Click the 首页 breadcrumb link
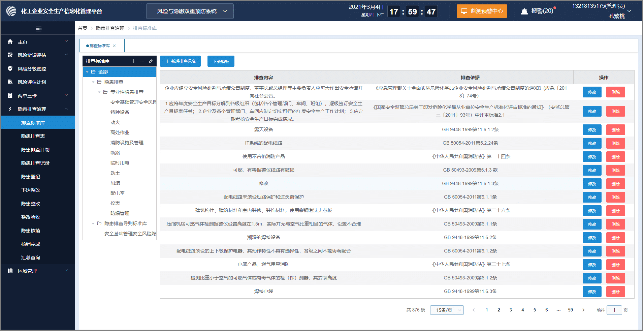The image size is (644, 331). [83, 28]
